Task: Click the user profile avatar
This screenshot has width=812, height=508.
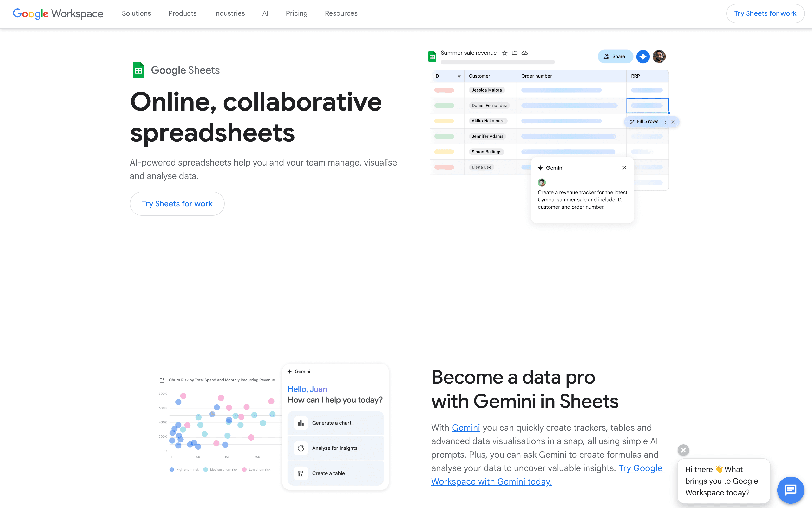Action: point(659,56)
